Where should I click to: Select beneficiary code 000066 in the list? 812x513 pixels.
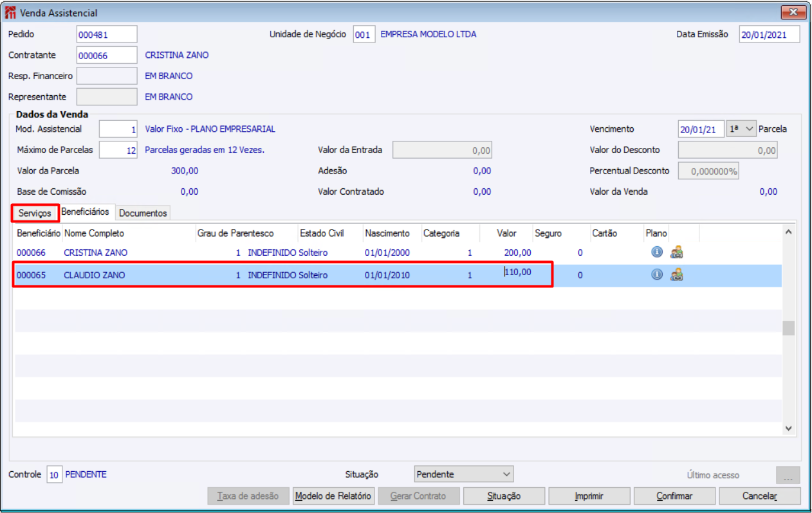(x=31, y=253)
